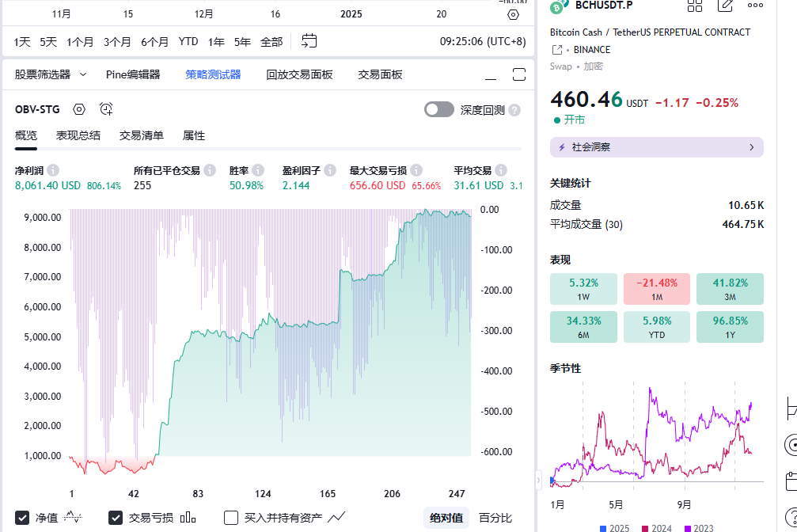Uncheck the 交易亏损 drawdown checkbox
Screen dimensions: 797x532
(116, 518)
